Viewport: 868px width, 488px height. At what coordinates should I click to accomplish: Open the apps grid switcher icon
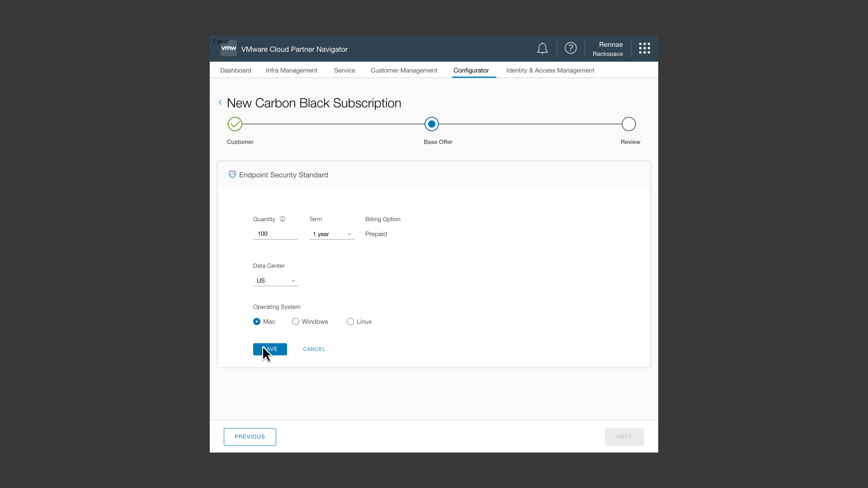[644, 48]
